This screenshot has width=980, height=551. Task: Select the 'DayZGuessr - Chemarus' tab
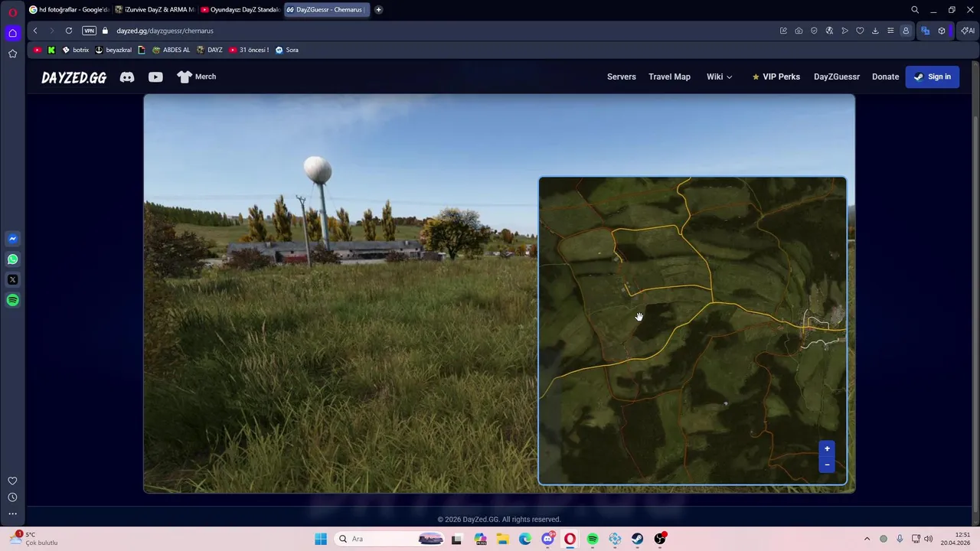327,10
